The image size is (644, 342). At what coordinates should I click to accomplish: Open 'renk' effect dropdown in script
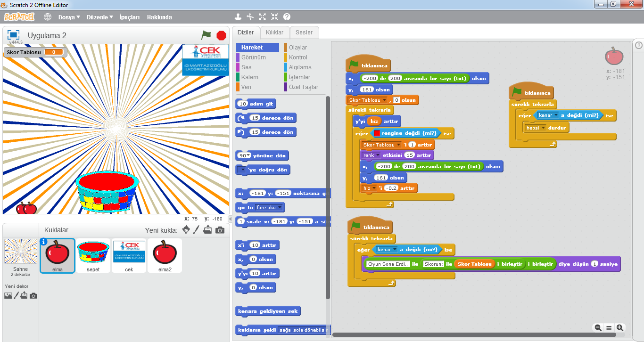coord(372,155)
